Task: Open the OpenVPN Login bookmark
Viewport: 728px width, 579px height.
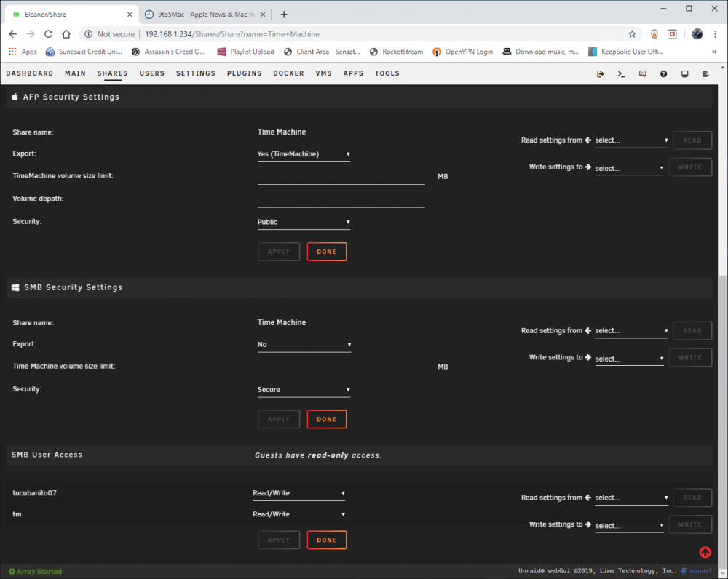Action: (462, 52)
